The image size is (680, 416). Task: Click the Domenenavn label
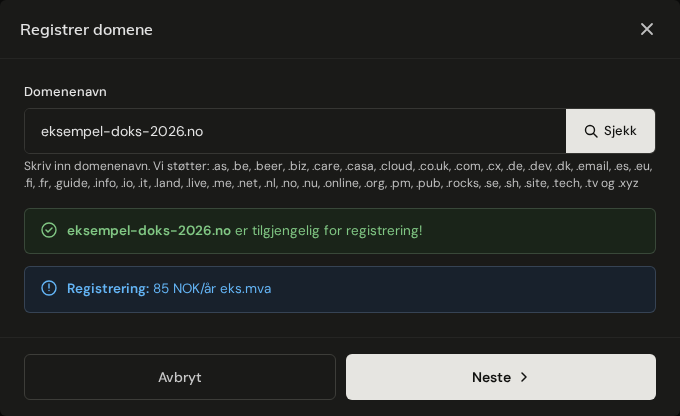tap(65, 92)
